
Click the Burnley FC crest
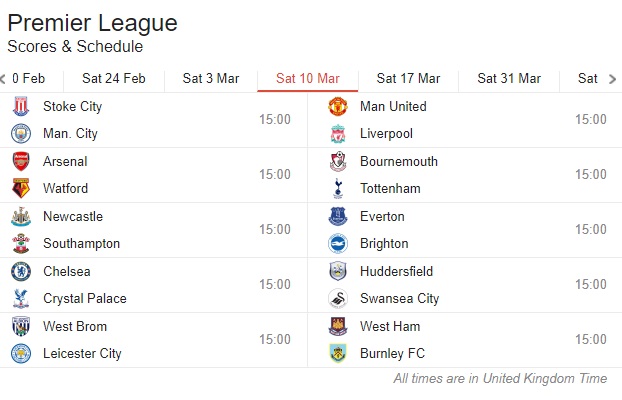click(x=338, y=354)
